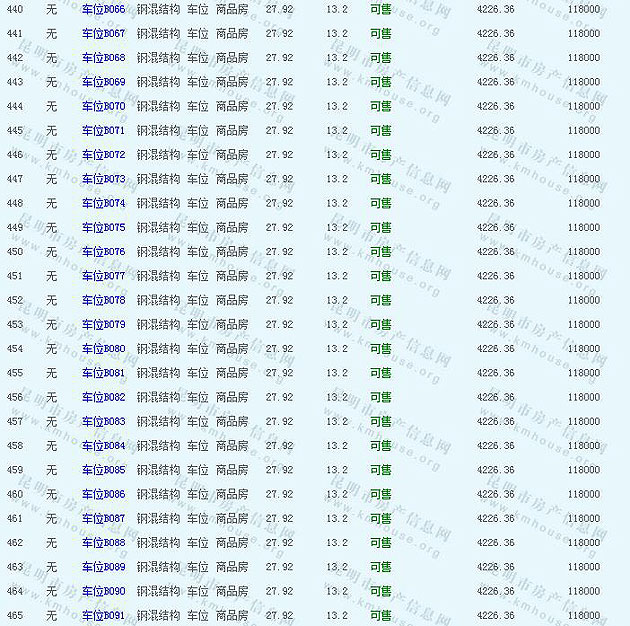The height and width of the screenshot is (626, 630).
Task: Open the 车位B082 entry
Action: click(x=104, y=397)
